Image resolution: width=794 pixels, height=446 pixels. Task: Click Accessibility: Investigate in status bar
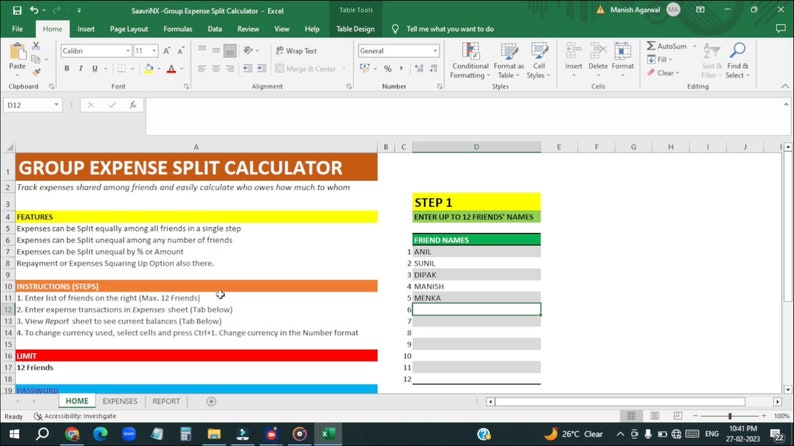[75, 416]
